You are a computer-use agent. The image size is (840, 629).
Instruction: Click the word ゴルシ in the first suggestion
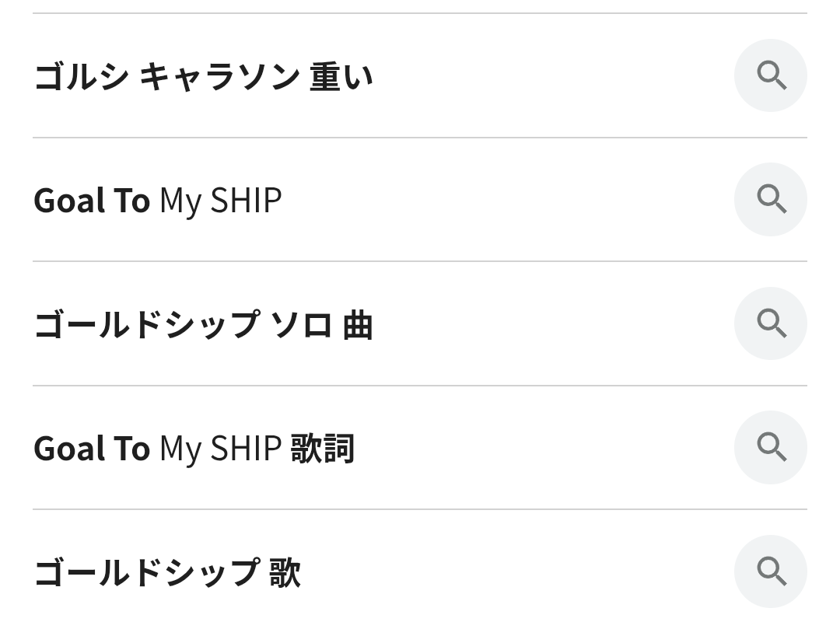pos(81,76)
